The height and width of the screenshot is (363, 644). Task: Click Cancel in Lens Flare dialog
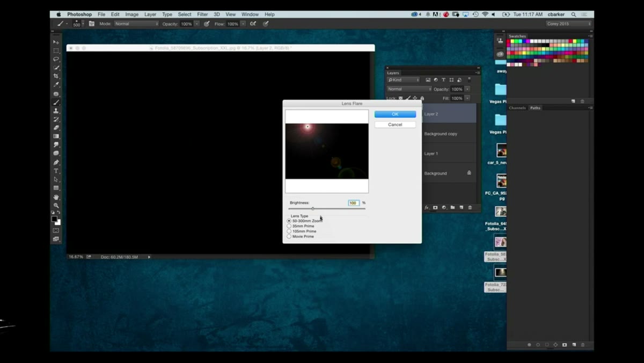(395, 125)
